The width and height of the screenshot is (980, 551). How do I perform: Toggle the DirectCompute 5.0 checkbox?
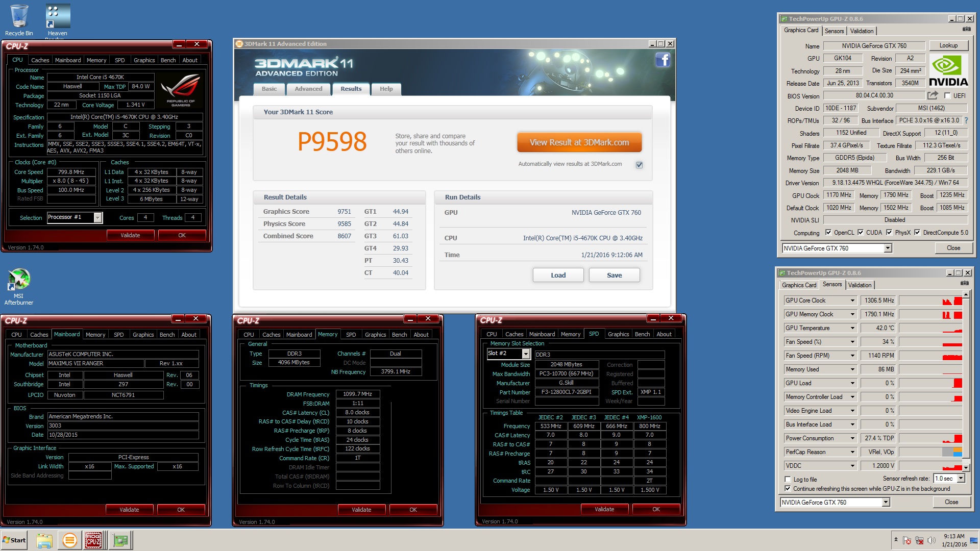pos(917,233)
